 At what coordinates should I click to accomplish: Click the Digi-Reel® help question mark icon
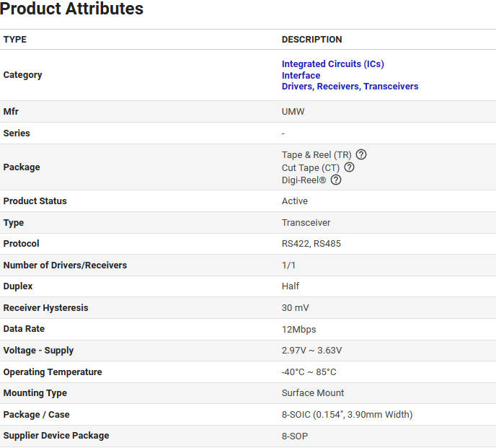click(335, 180)
